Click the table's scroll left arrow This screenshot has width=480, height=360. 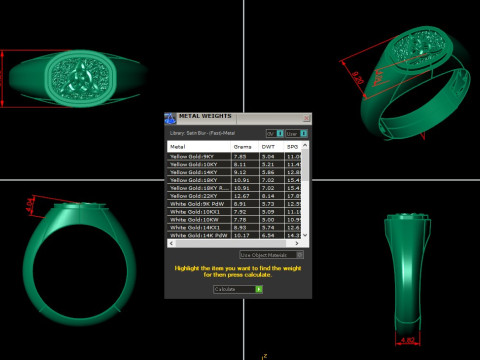tap(171, 243)
